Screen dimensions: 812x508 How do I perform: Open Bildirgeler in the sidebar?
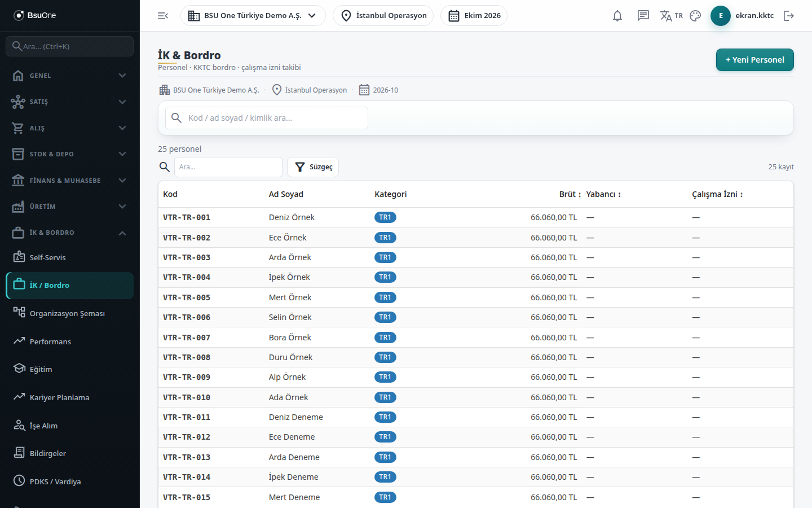tap(70, 453)
